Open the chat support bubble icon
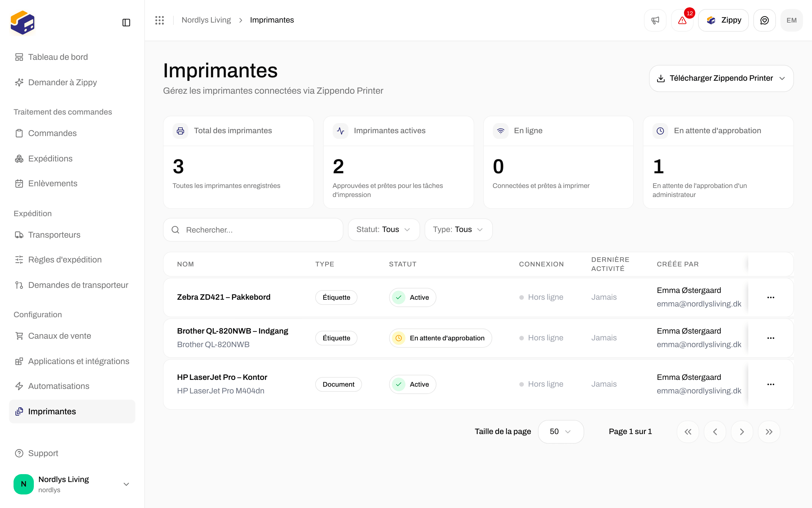 pos(764,20)
